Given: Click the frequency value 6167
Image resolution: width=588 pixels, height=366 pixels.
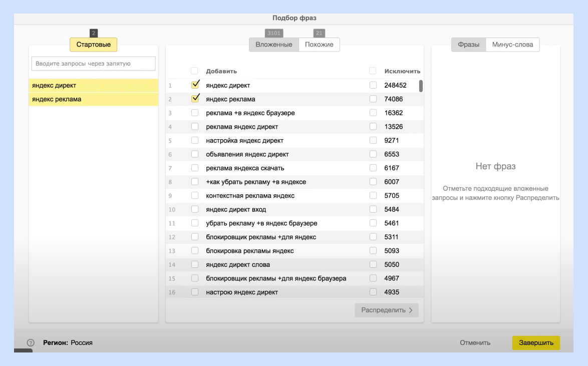Looking at the screenshot, I should point(392,168).
